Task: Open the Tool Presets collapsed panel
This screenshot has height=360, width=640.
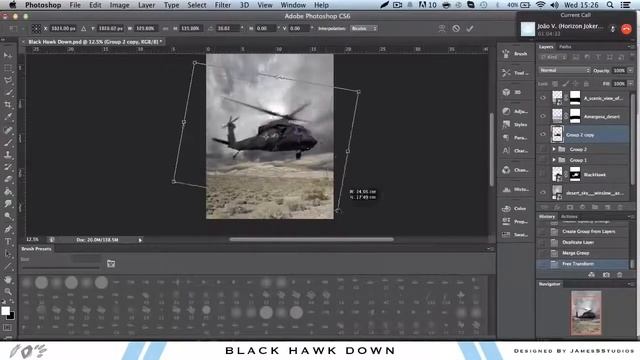Action: [x=515, y=73]
